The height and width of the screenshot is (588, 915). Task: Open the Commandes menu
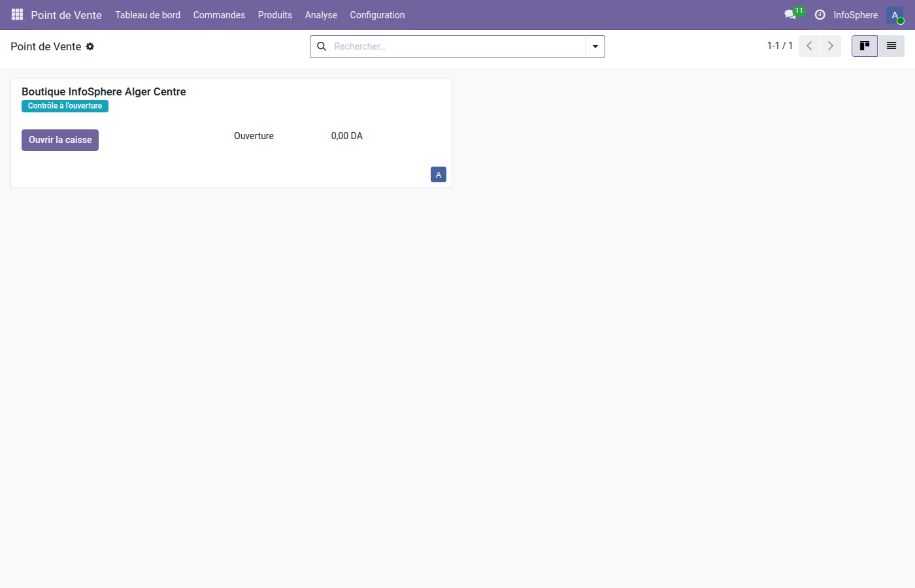pos(219,14)
